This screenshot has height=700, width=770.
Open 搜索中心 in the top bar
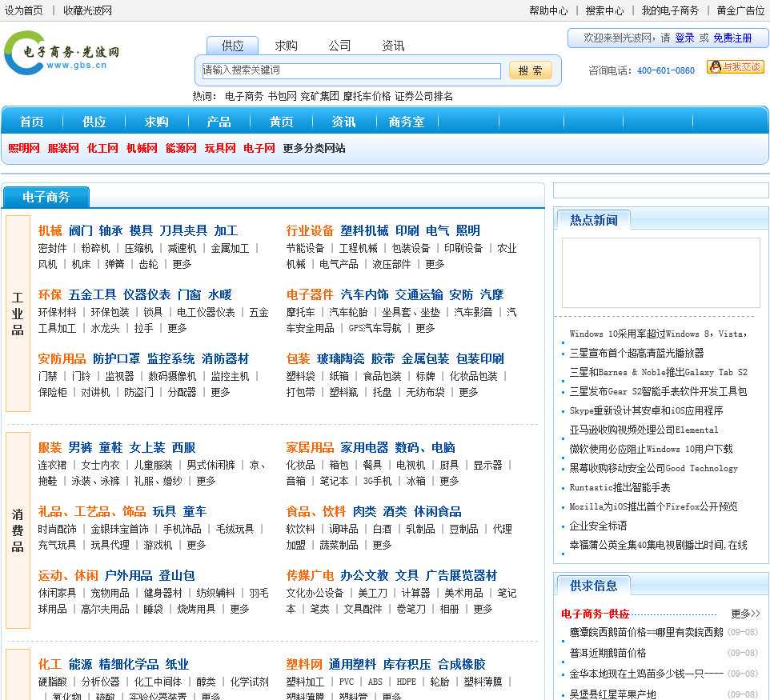click(604, 10)
